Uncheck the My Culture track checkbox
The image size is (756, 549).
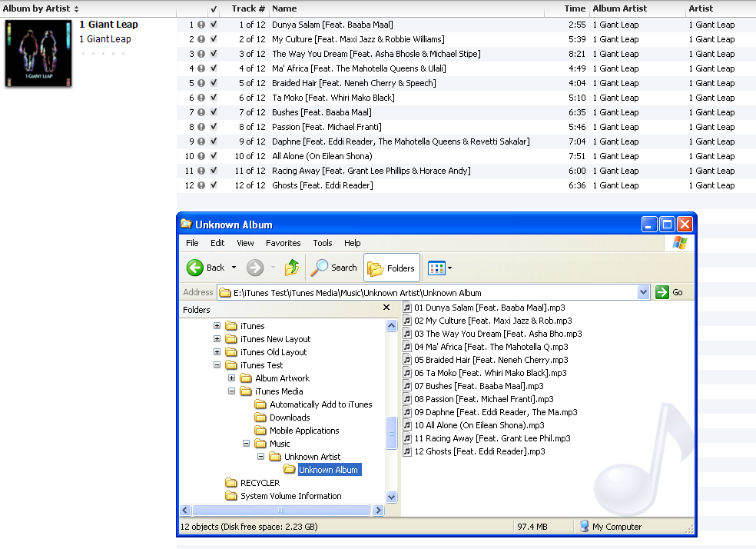(214, 39)
